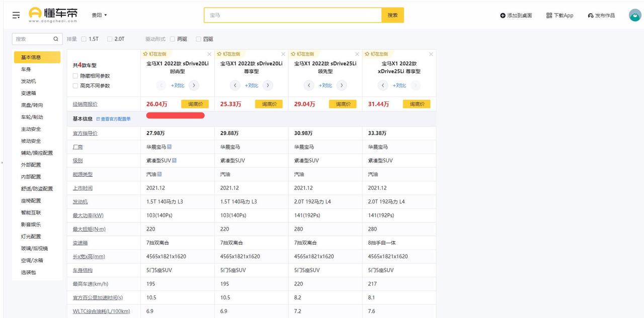Remove the sDrive20Li 时尚型 column with X

[209, 54]
